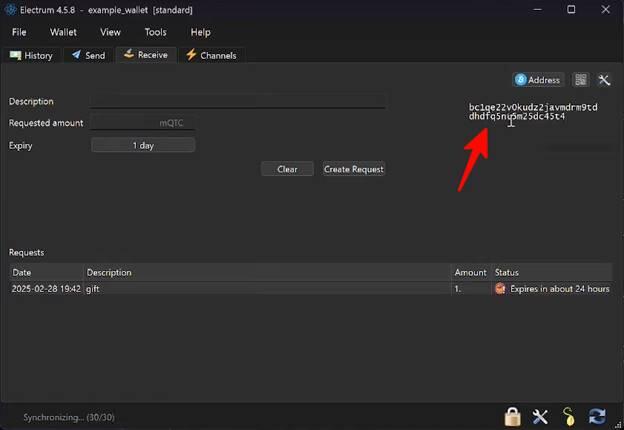This screenshot has width=624, height=430.
Task: Maximize the Electrum window
Action: pos(571,10)
